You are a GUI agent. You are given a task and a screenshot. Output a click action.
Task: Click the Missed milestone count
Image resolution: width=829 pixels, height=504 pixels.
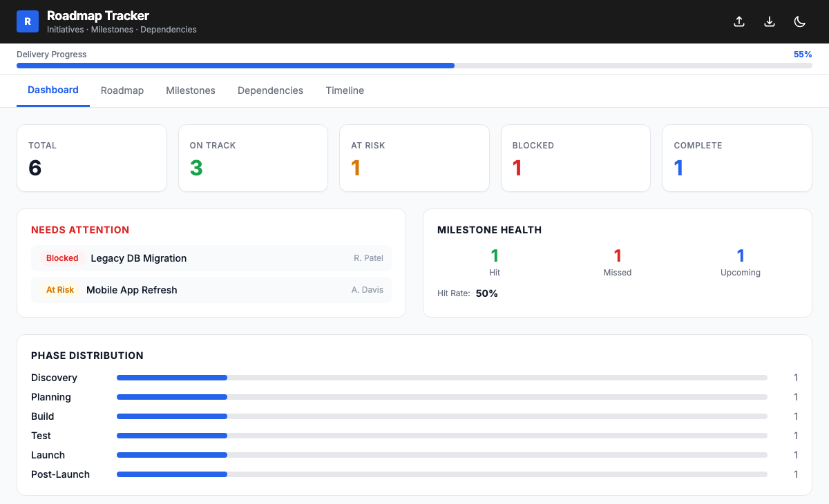tap(618, 256)
